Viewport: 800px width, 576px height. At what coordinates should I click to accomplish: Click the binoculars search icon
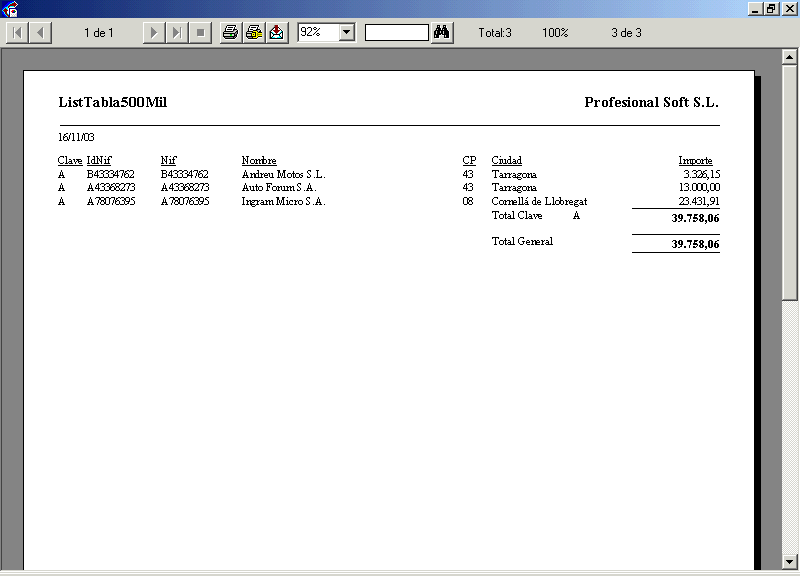[443, 33]
